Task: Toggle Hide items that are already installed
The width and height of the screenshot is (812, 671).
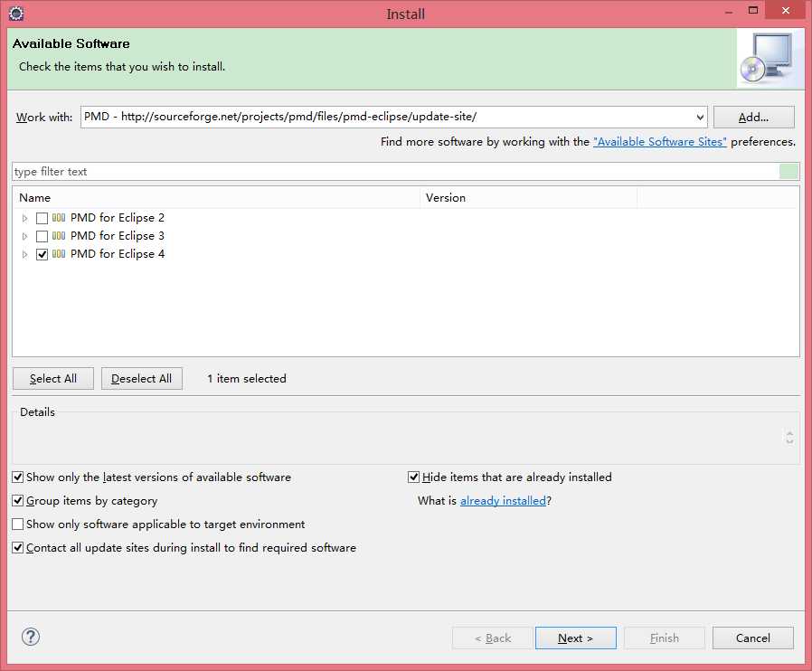Action: (x=413, y=477)
